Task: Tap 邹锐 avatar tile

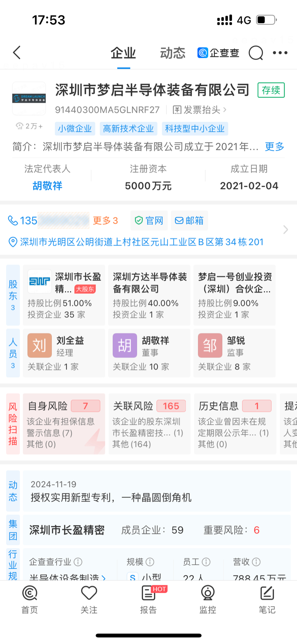Action: 210,345
